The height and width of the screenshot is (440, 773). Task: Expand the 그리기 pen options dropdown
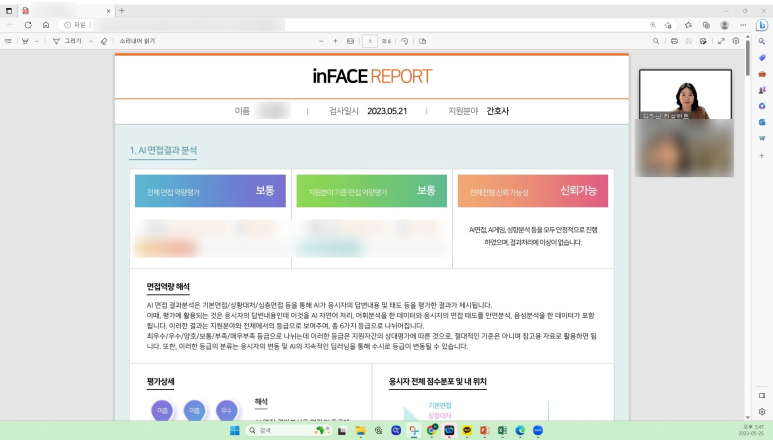tap(91, 41)
